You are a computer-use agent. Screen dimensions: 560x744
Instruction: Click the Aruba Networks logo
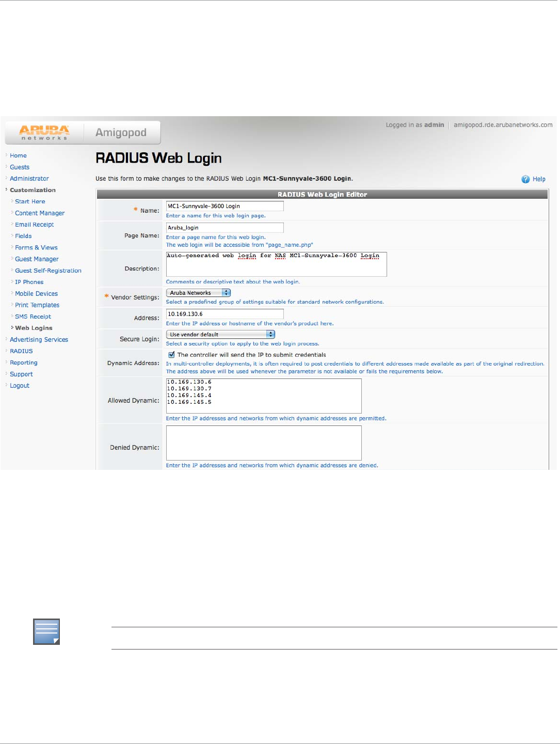click(x=44, y=133)
